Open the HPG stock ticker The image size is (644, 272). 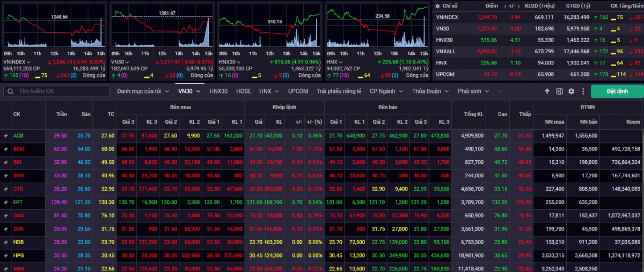pos(19,256)
